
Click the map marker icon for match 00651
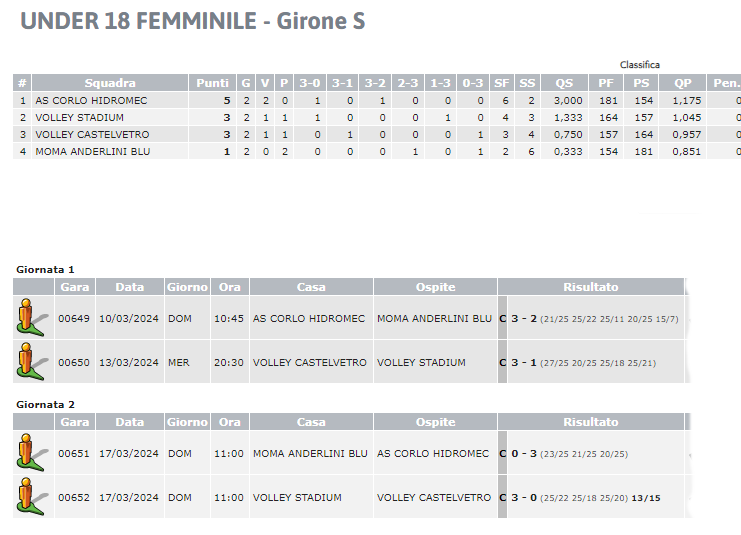tap(32, 453)
